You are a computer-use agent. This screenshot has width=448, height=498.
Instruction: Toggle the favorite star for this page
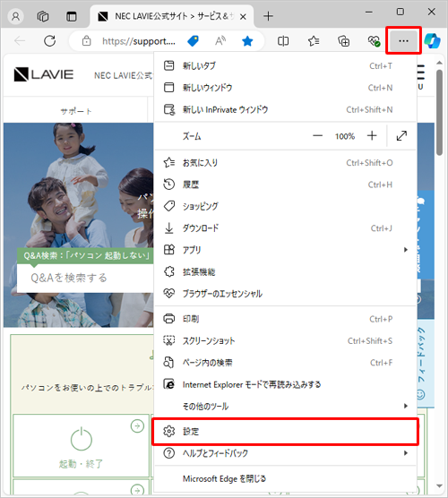click(247, 41)
